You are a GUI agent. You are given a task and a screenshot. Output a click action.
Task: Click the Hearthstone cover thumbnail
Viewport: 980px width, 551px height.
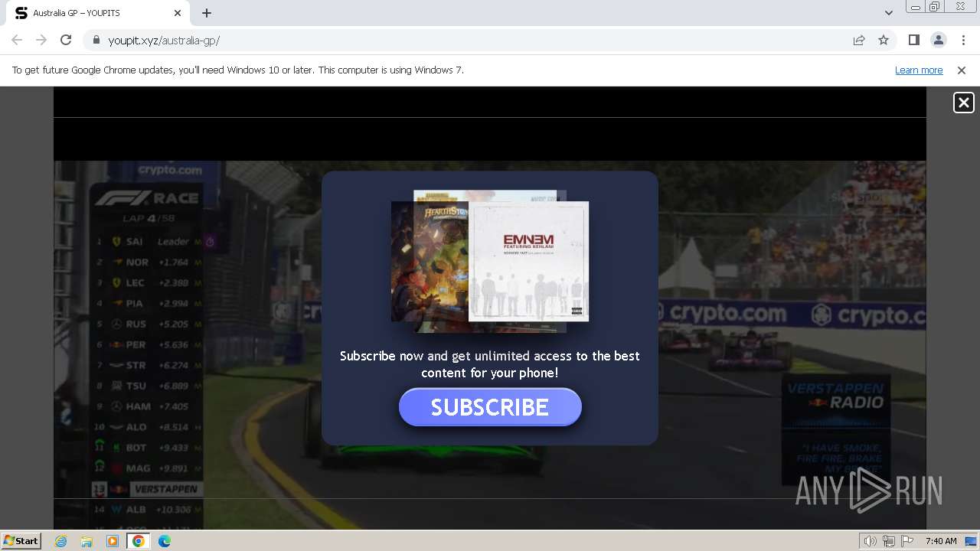tap(429, 261)
